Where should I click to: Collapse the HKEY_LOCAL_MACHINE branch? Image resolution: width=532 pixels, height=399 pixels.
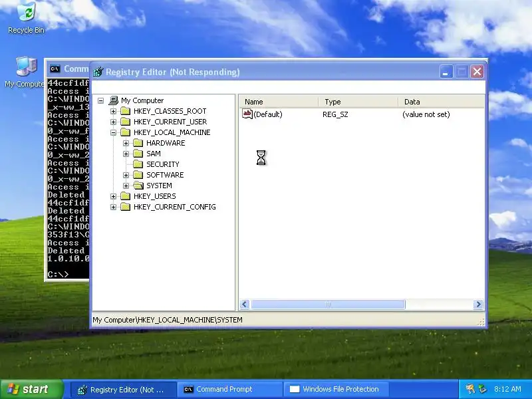tap(113, 132)
